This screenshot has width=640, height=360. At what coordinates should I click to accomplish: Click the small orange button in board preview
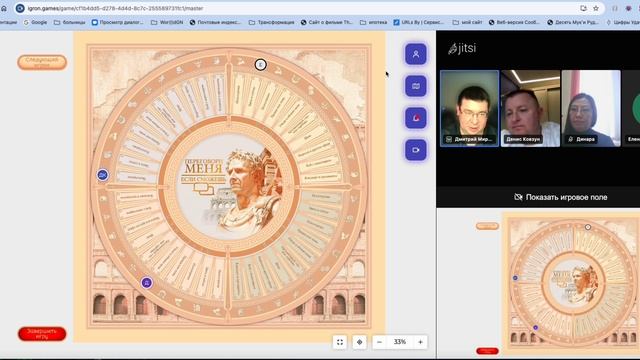pyautogui.click(x=487, y=226)
